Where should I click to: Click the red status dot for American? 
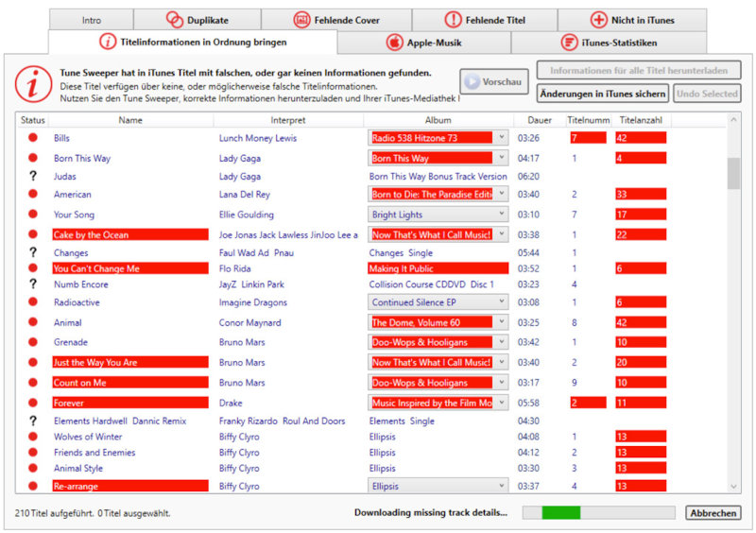(x=33, y=194)
